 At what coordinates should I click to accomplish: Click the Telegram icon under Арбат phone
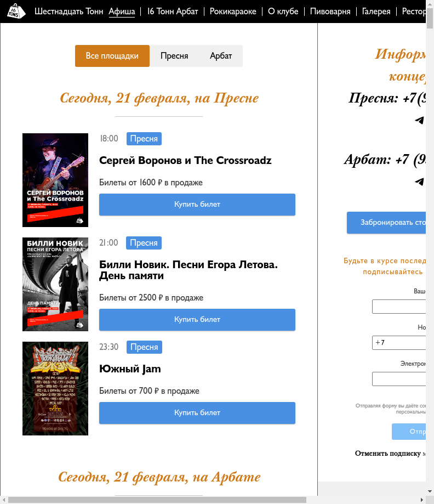(x=420, y=182)
